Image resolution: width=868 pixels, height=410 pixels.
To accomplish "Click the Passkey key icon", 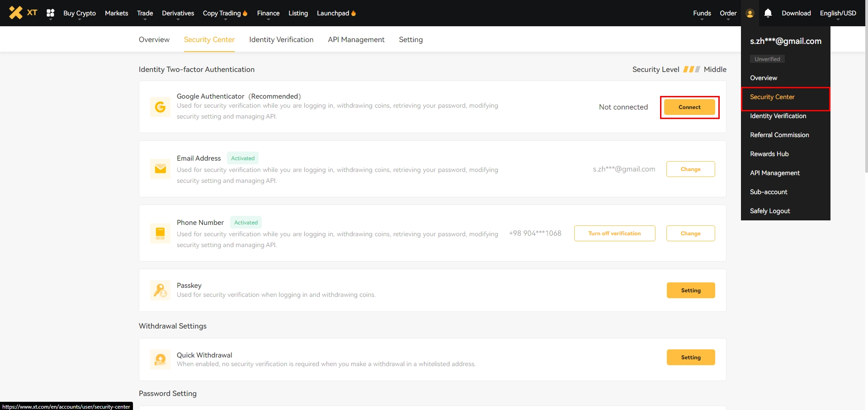I will 160,290.
